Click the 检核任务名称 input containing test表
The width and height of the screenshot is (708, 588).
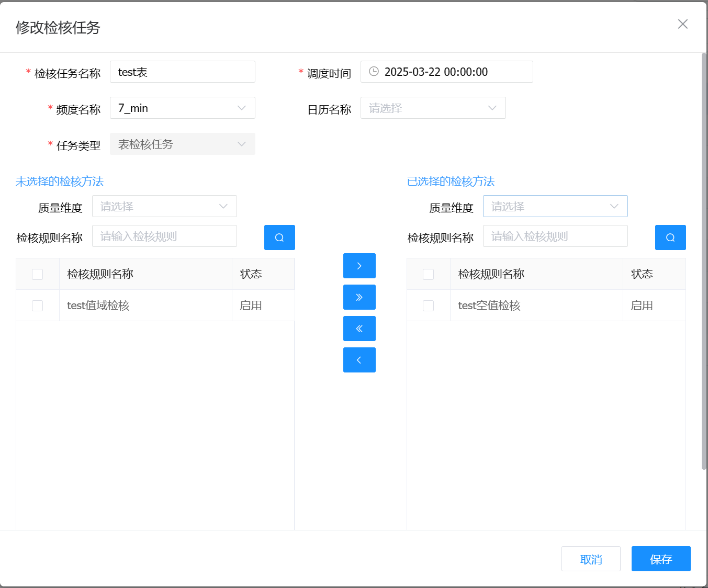tap(182, 72)
